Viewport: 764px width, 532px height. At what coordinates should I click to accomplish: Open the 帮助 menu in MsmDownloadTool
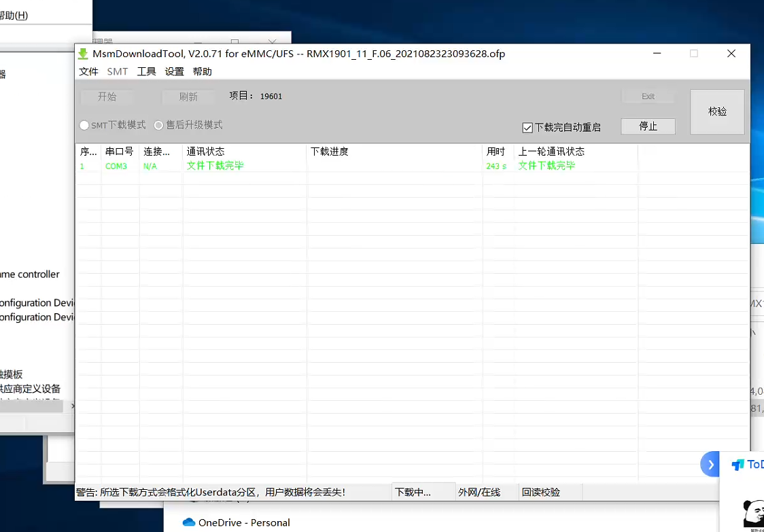(202, 71)
